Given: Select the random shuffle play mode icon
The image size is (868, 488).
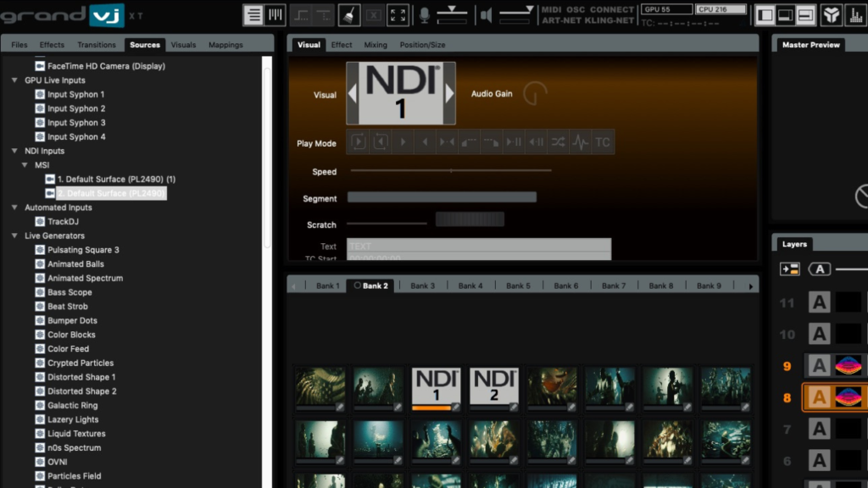Looking at the screenshot, I should [x=558, y=142].
